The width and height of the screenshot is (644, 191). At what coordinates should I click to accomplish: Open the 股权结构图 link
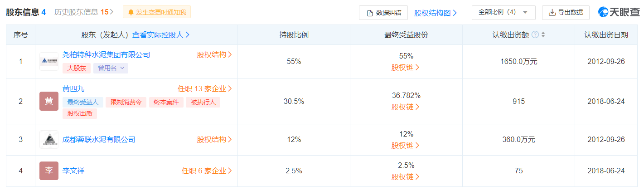pos(436,13)
